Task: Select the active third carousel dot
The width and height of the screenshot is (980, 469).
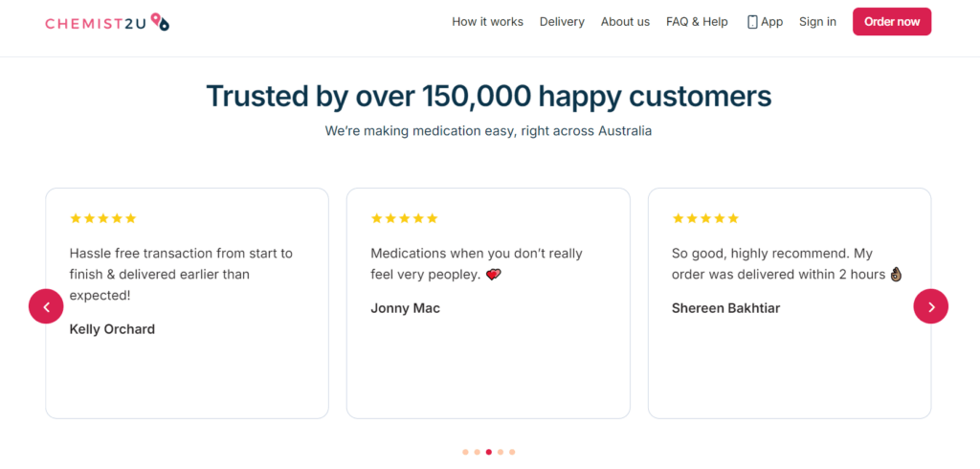Action: pyautogui.click(x=489, y=452)
